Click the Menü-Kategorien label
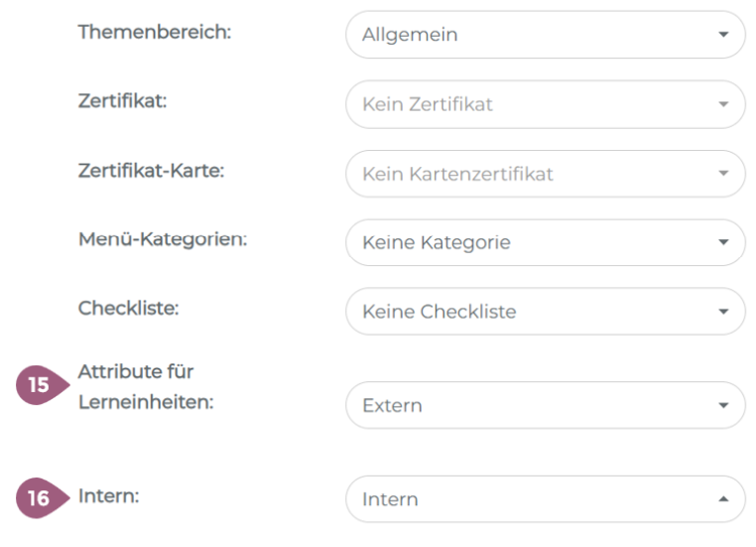The height and width of the screenshot is (547, 756). coord(162,239)
